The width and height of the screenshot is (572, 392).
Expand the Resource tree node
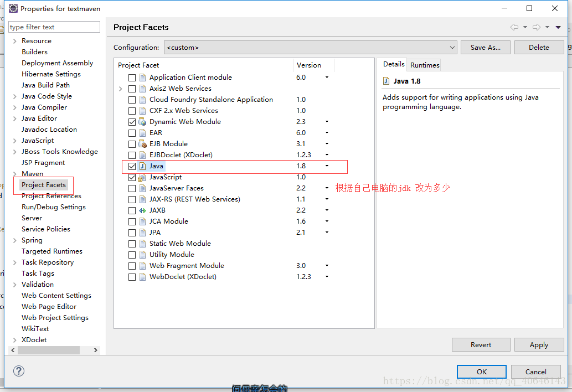coord(14,41)
